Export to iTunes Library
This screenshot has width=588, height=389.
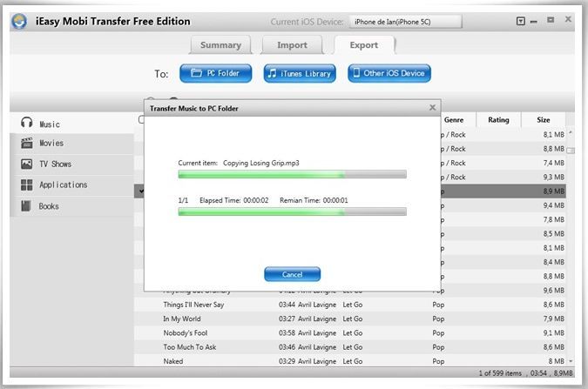[x=300, y=73]
